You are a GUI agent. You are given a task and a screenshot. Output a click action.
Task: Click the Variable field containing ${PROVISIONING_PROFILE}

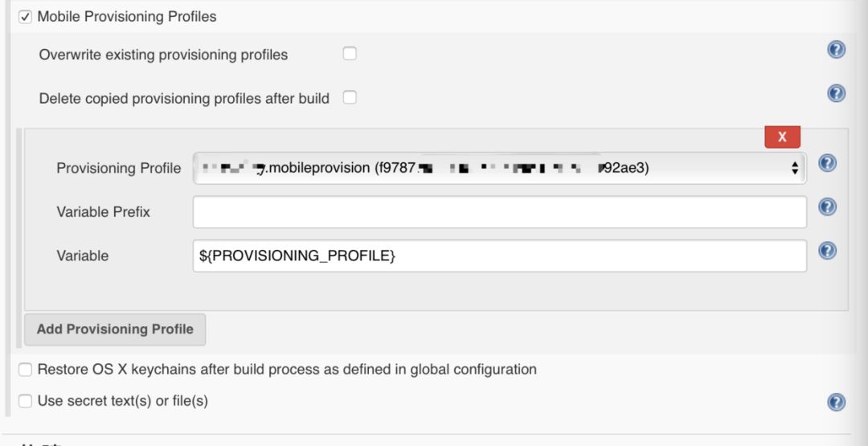pos(499,256)
